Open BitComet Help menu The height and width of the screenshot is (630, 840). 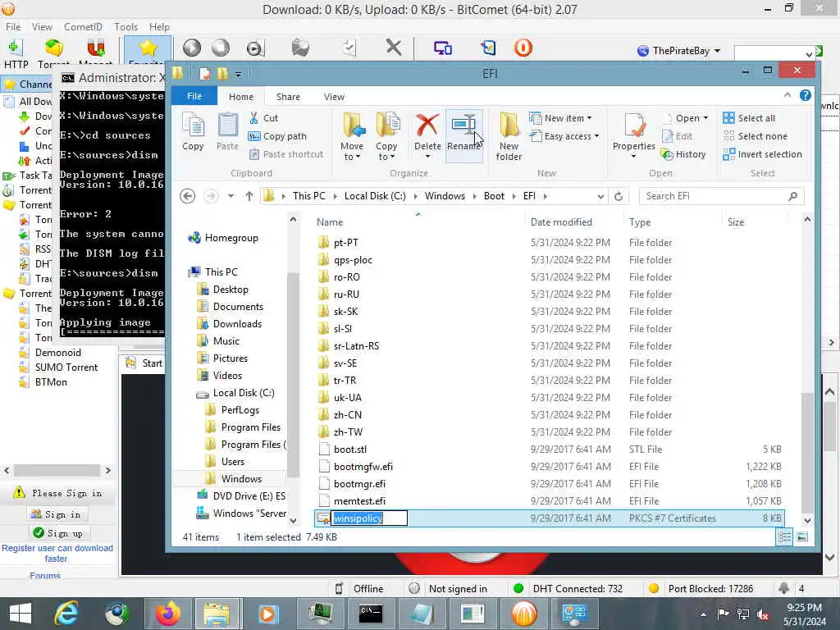click(x=159, y=26)
